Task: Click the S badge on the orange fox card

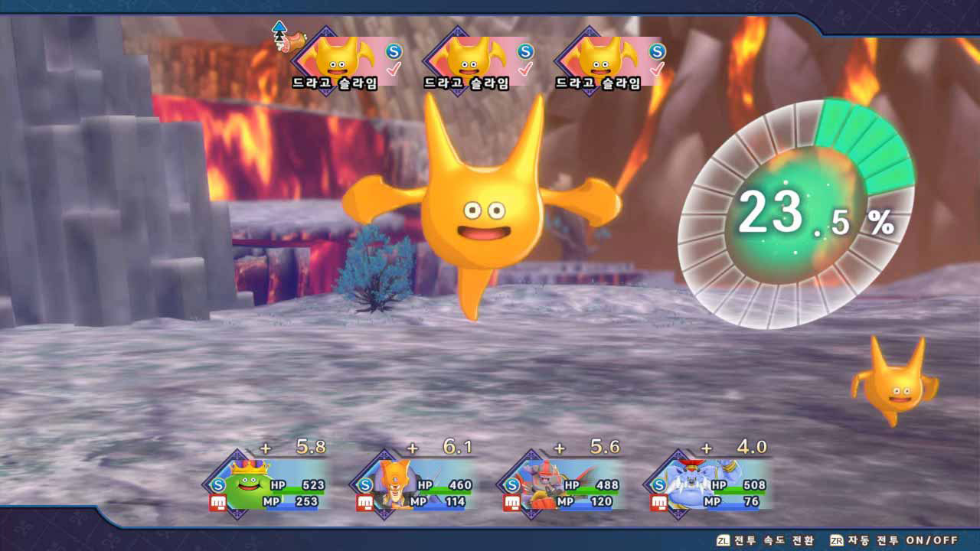Action: coord(365,484)
